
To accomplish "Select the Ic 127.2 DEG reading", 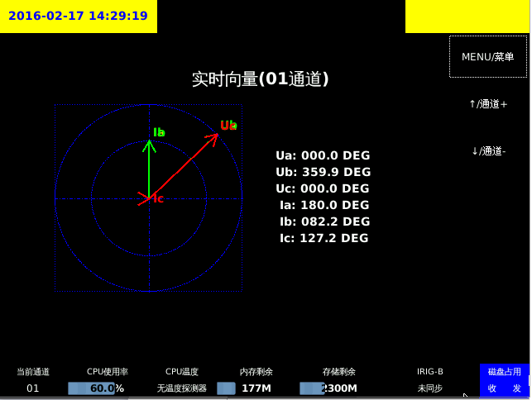I will [323, 238].
